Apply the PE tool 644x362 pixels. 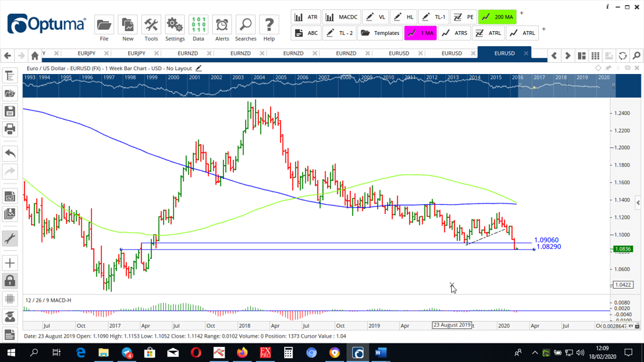click(464, 17)
